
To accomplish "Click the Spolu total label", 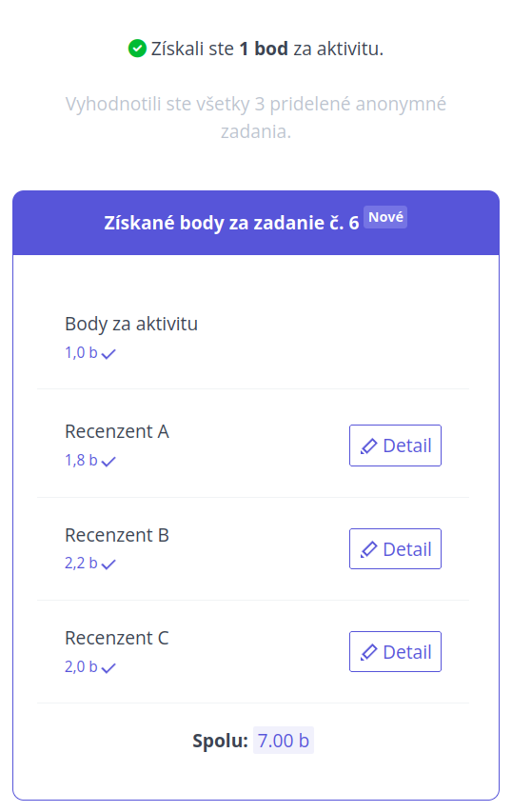I will pos(221,741).
